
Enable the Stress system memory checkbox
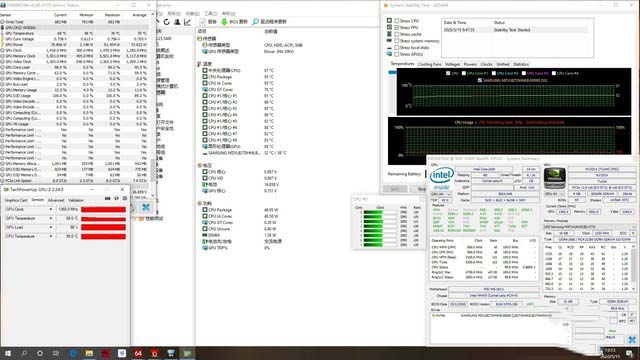pyautogui.click(x=396, y=41)
